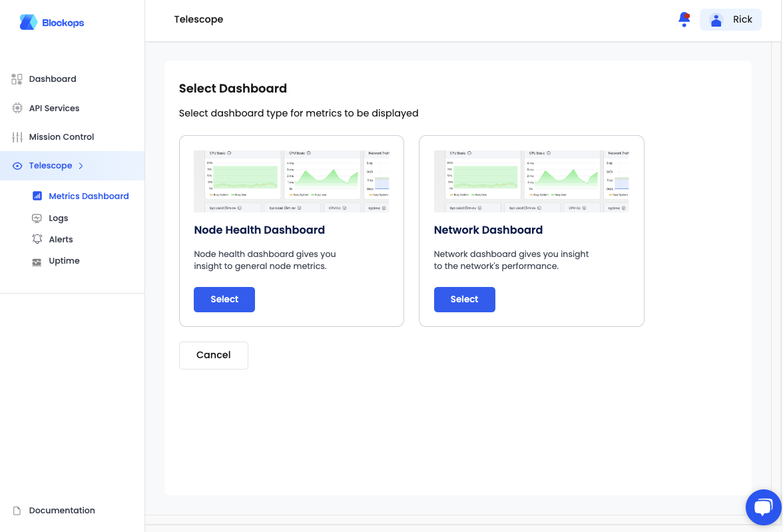Viewport: 783px width, 532px height.
Task: Open Metrics Dashboard submenu item
Action: [89, 196]
